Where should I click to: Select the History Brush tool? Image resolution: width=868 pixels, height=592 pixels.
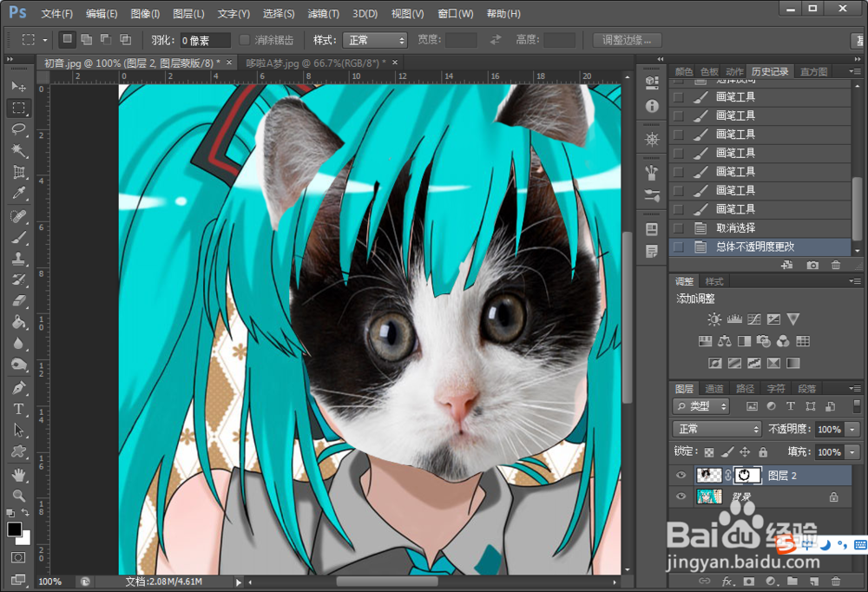[x=18, y=280]
